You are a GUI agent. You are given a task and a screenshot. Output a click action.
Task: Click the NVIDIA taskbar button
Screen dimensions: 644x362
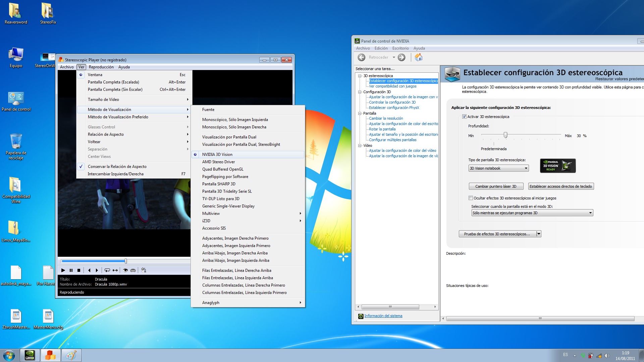[x=30, y=355]
